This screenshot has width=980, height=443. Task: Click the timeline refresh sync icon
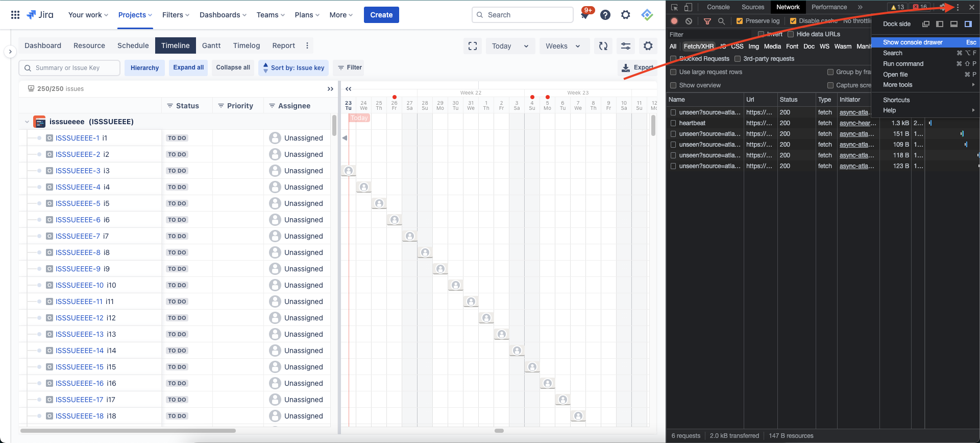pos(603,46)
